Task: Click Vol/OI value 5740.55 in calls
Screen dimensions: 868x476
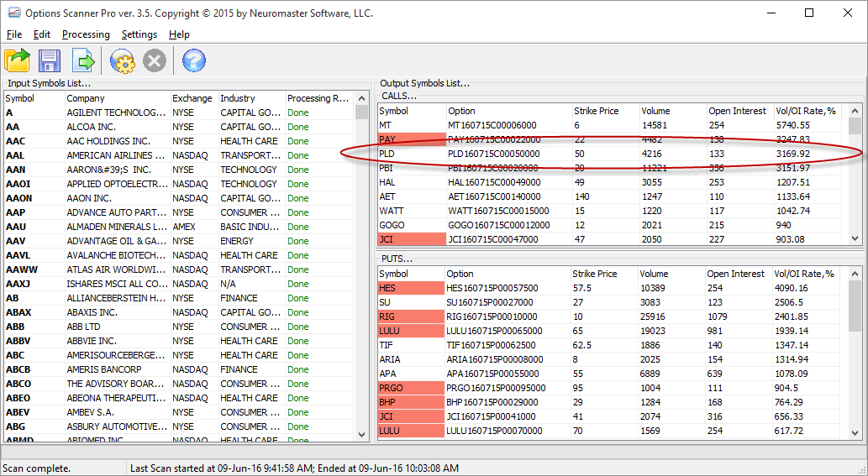Action: (792, 125)
